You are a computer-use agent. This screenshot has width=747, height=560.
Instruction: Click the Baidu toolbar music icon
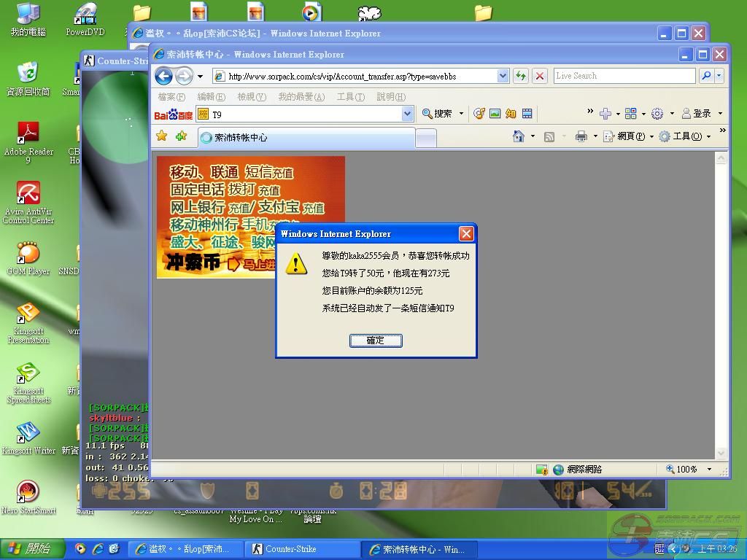point(479,114)
